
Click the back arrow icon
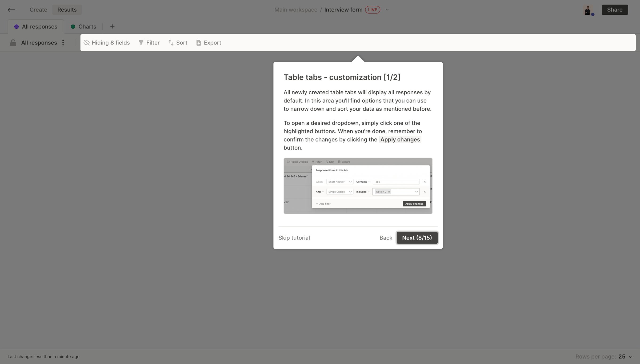(11, 10)
